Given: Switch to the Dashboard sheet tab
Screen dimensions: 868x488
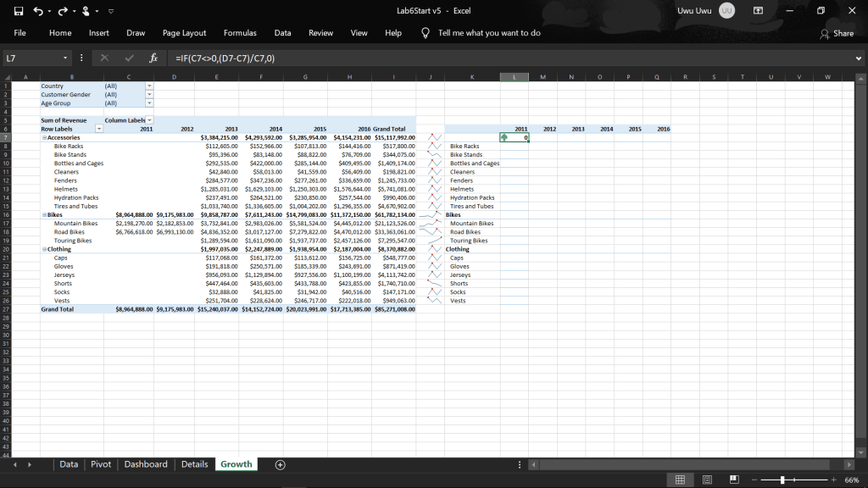Looking at the screenshot, I should (x=145, y=464).
